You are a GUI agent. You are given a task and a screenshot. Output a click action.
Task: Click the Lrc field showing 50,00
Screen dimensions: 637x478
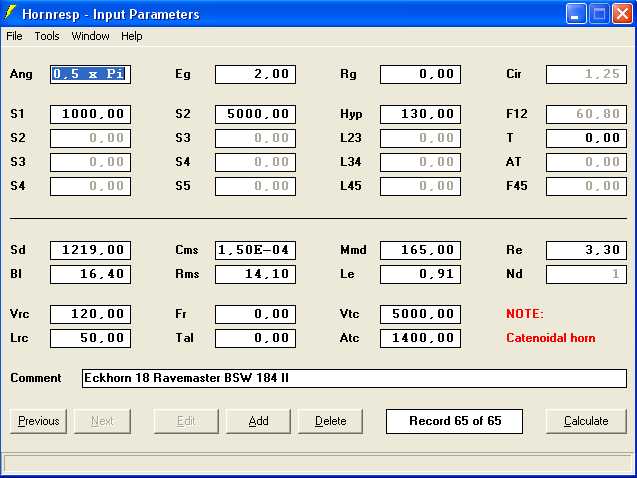click(90, 338)
